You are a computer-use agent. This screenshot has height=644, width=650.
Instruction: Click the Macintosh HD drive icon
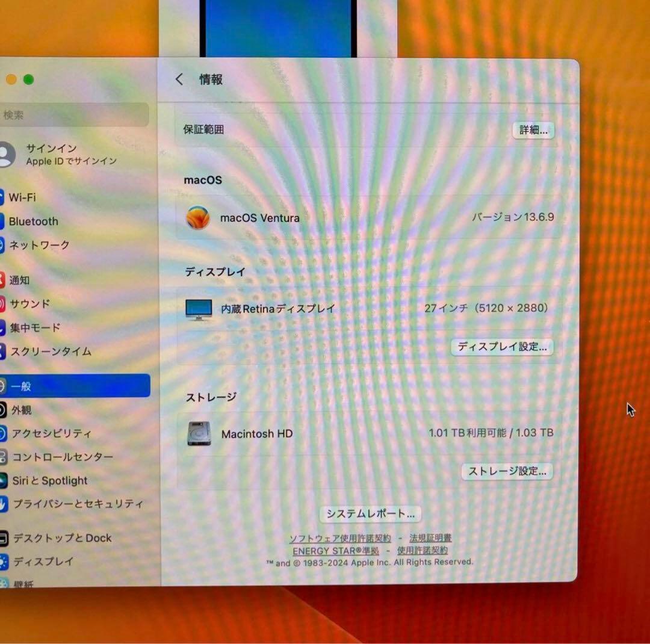(x=201, y=433)
